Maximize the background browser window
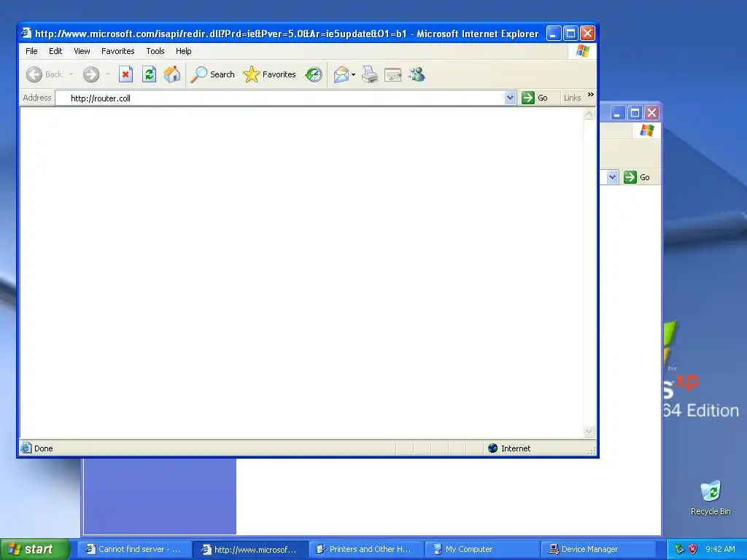This screenshot has width=747, height=560. pyautogui.click(x=635, y=113)
